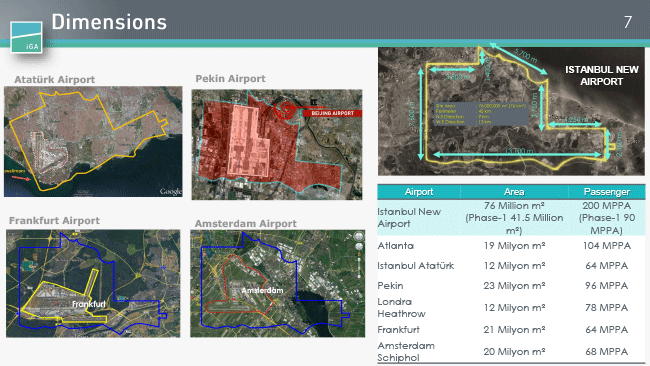Click the Airport column header

(419, 192)
